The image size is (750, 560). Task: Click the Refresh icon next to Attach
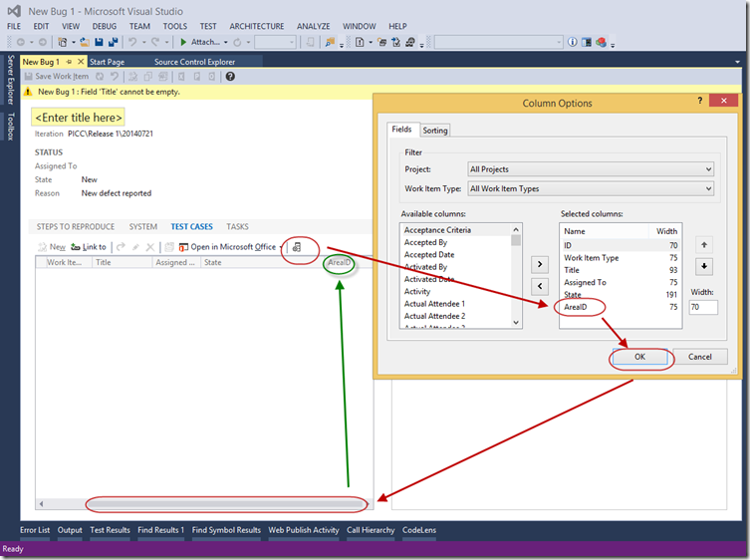237,42
